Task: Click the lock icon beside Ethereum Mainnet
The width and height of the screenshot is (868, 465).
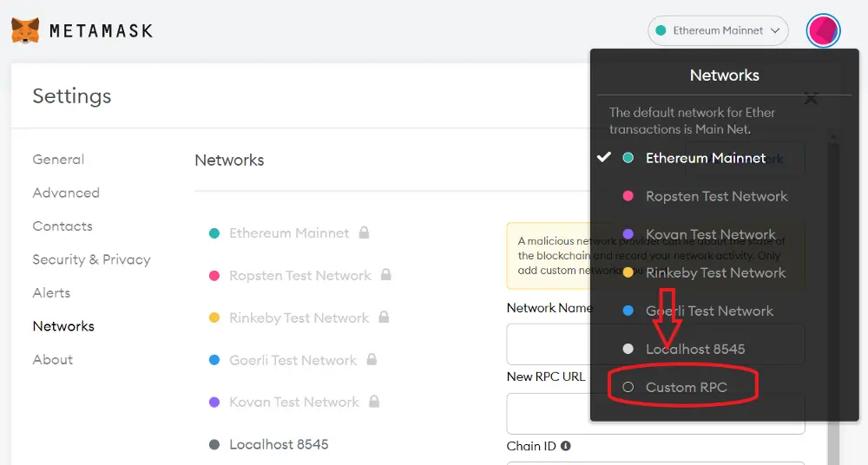Action: point(364,232)
